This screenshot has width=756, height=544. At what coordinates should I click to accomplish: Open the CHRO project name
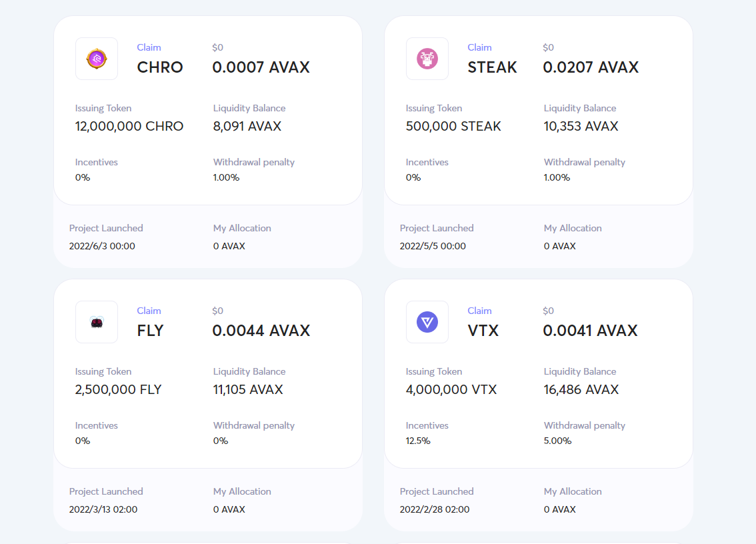click(160, 67)
